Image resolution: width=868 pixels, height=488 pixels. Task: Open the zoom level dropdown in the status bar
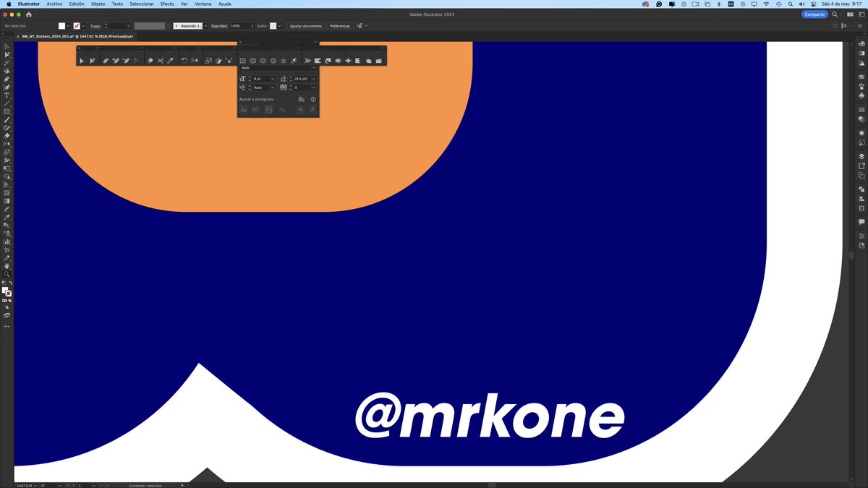[x=35, y=485]
